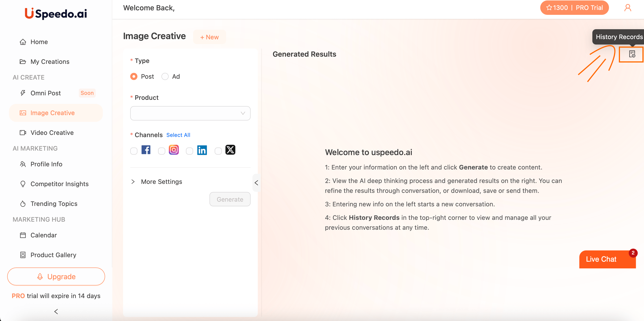Open the Calendar icon in Marketing Hub
Screen dimensions: 644x321
click(23, 235)
